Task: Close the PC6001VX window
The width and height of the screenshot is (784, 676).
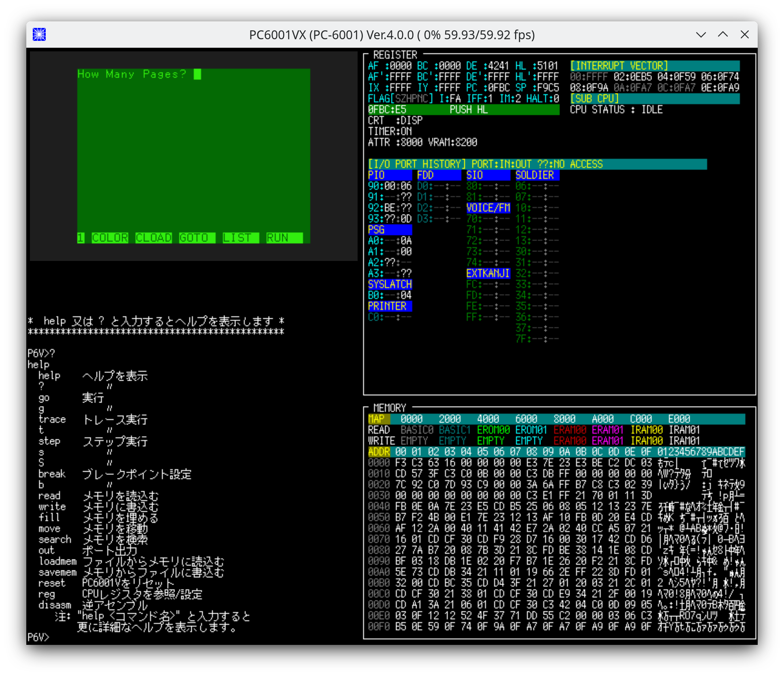Action: click(x=745, y=35)
